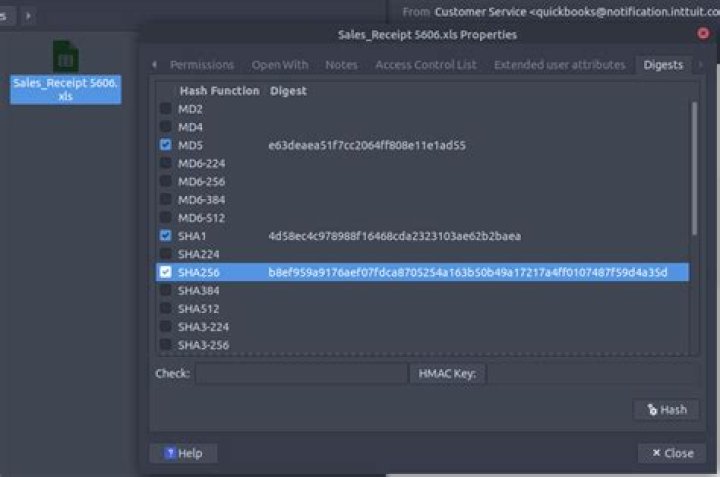Switch to the Notes tab

pos(341,65)
